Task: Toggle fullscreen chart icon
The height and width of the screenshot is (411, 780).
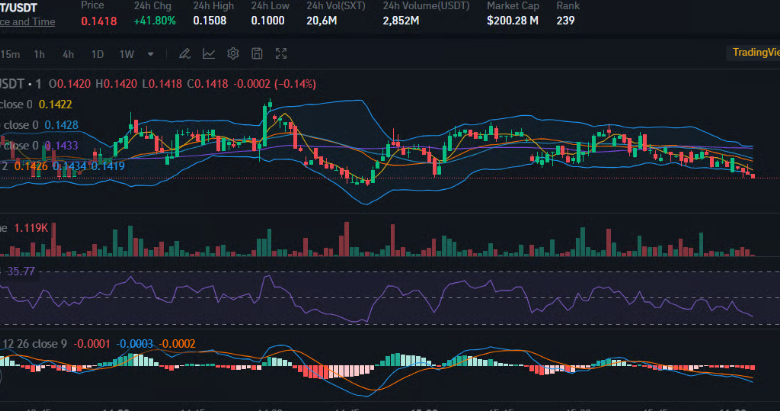Action: click(281, 54)
